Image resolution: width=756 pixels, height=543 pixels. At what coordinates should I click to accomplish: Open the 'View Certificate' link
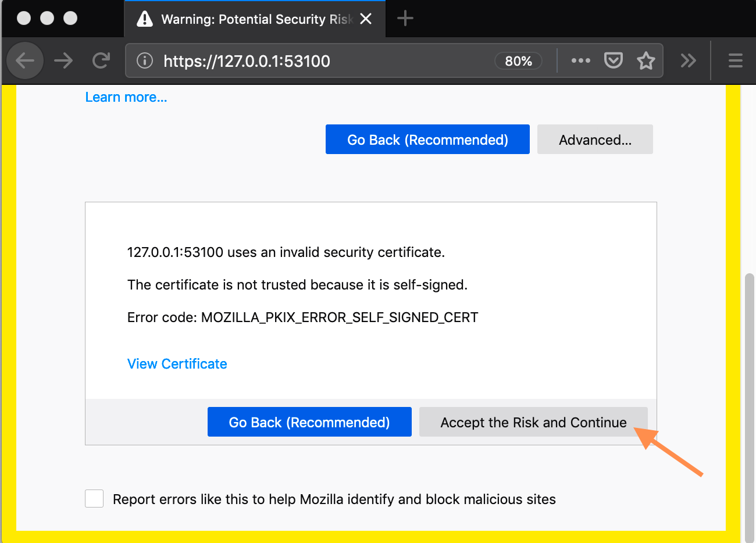[x=177, y=363]
